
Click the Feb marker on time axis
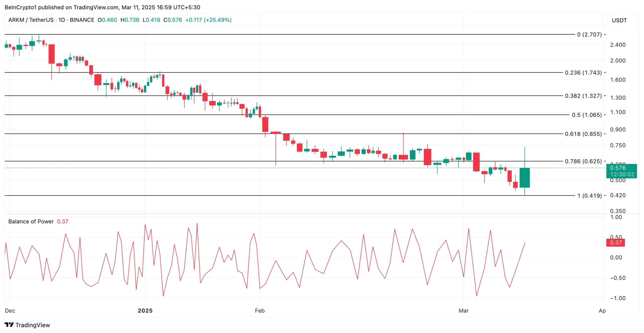[260, 310]
